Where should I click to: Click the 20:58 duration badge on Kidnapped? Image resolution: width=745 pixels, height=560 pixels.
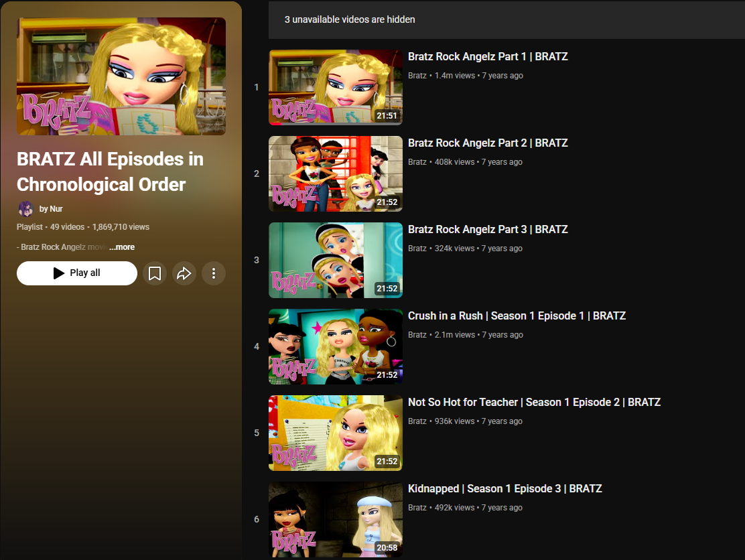click(x=387, y=548)
